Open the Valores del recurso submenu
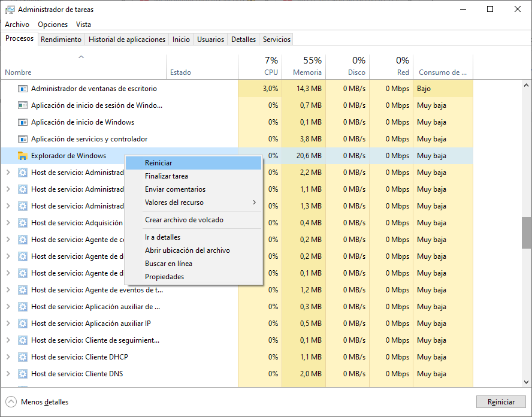 [x=194, y=203]
